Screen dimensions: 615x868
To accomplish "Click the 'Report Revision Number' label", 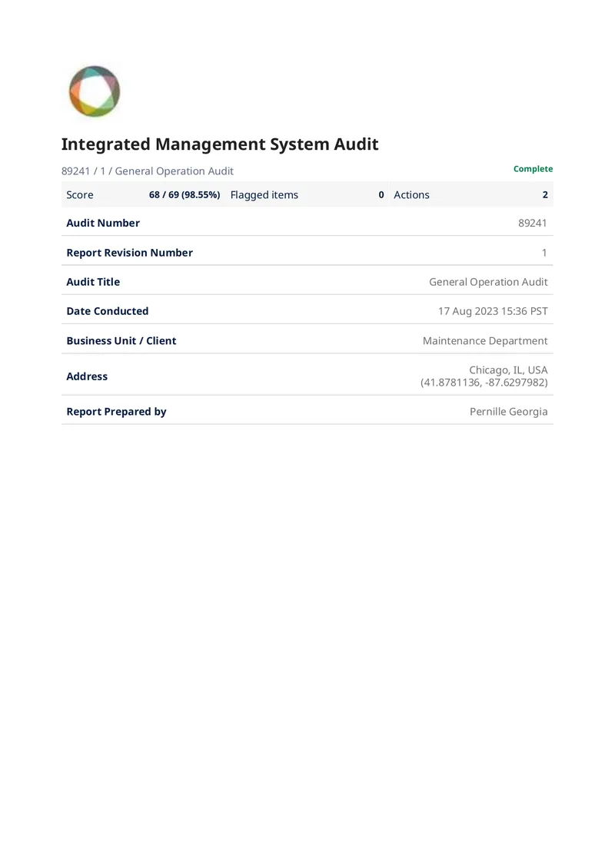I will tap(130, 253).
